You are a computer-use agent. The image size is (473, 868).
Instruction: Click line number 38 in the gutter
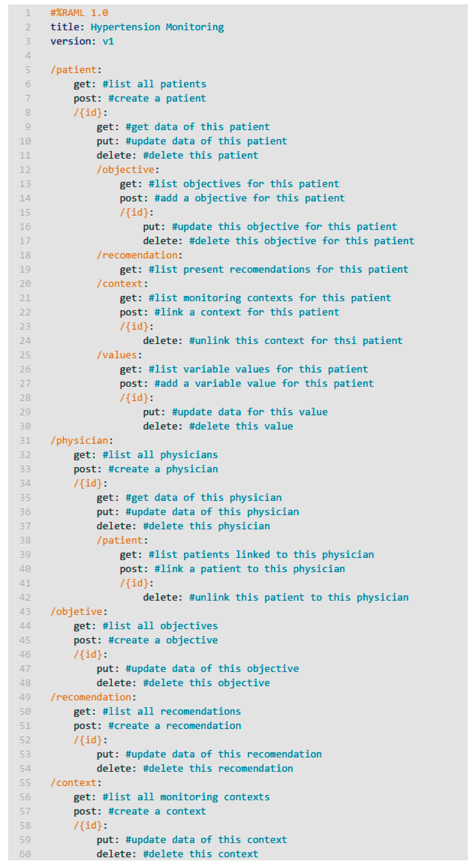point(25,540)
